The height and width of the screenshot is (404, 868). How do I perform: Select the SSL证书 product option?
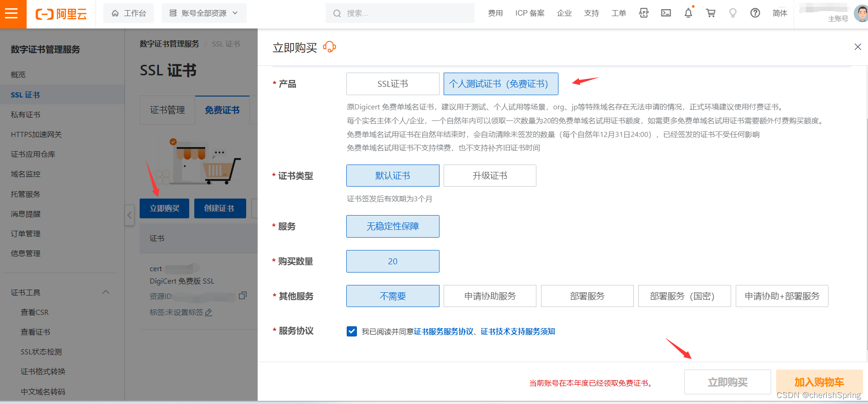tap(393, 84)
